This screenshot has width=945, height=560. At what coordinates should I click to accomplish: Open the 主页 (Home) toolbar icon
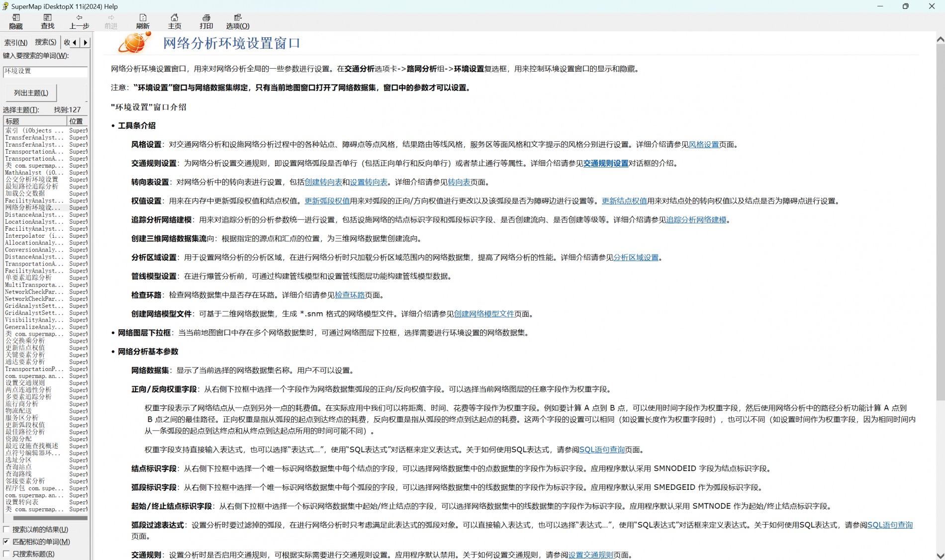[x=175, y=21]
